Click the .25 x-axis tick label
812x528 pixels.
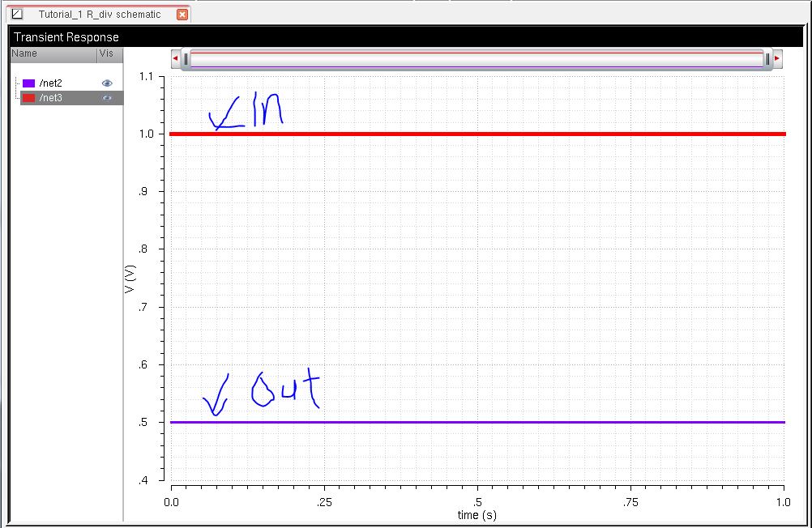[324, 502]
